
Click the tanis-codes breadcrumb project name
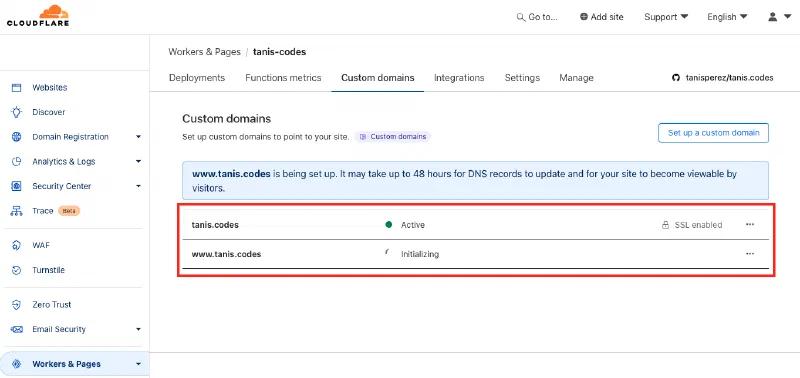pos(280,52)
